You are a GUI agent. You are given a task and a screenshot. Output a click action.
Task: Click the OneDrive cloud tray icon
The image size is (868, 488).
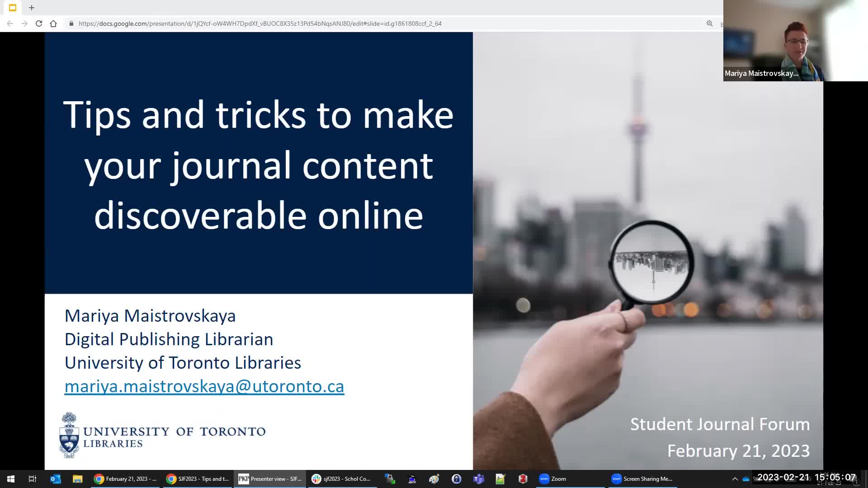pyautogui.click(x=746, y=479)
